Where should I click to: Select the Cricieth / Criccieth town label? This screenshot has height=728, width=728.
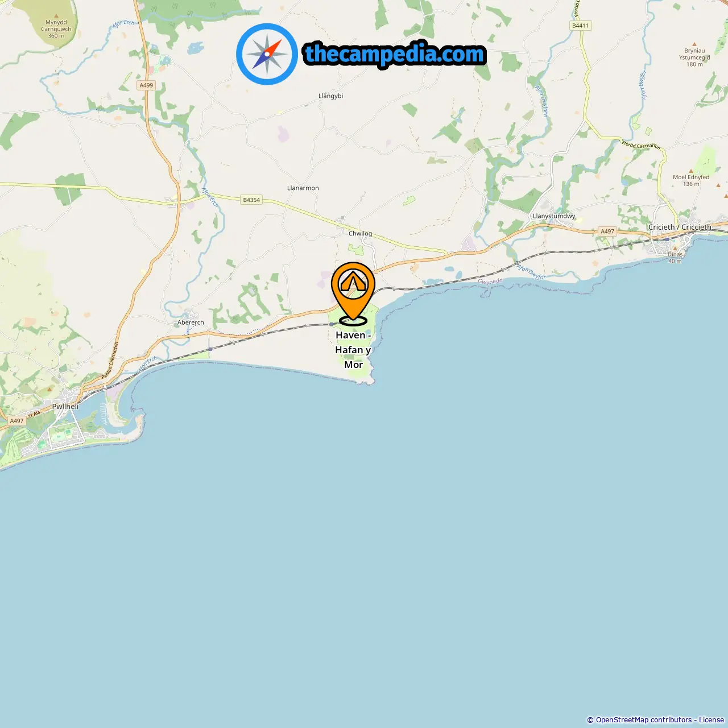680,227
